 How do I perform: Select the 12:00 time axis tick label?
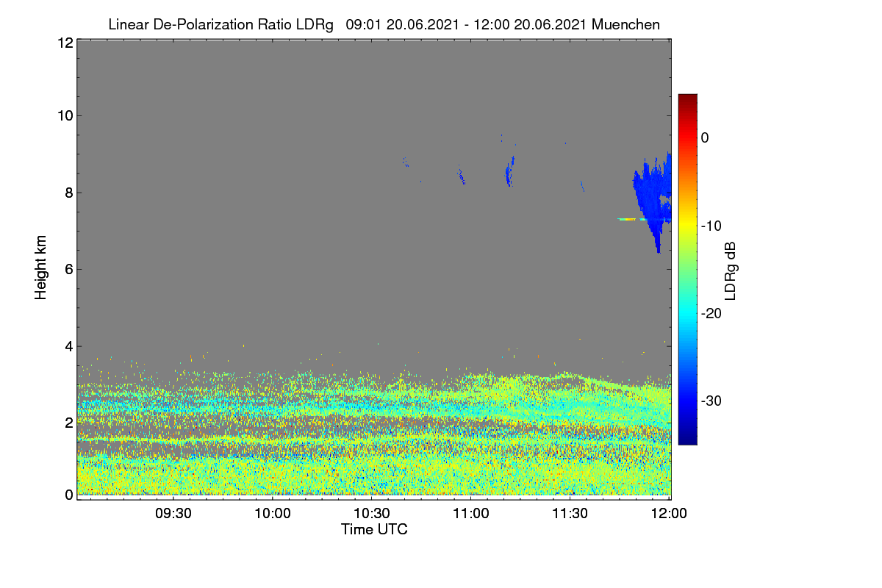669,513
